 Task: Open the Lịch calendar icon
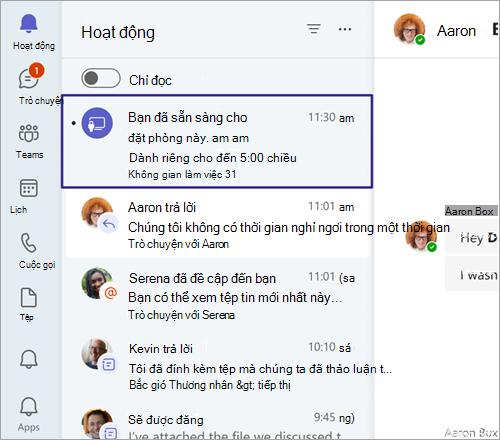coord(29,188)
